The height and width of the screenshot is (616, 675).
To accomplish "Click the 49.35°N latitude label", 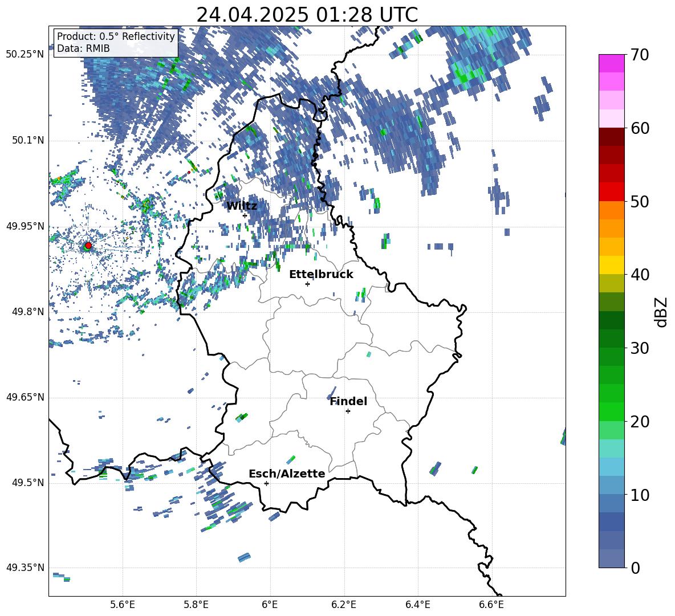I will click(x=25, y=568).
